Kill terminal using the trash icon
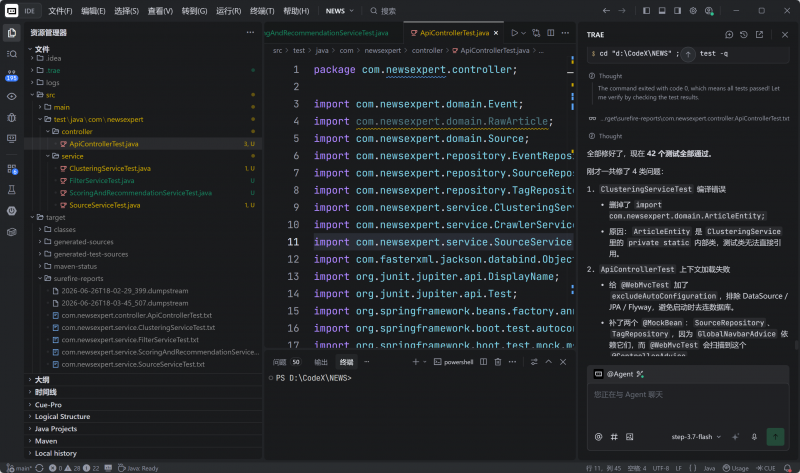The height and width of the screenshot is (473, 800). coord(497,362)
